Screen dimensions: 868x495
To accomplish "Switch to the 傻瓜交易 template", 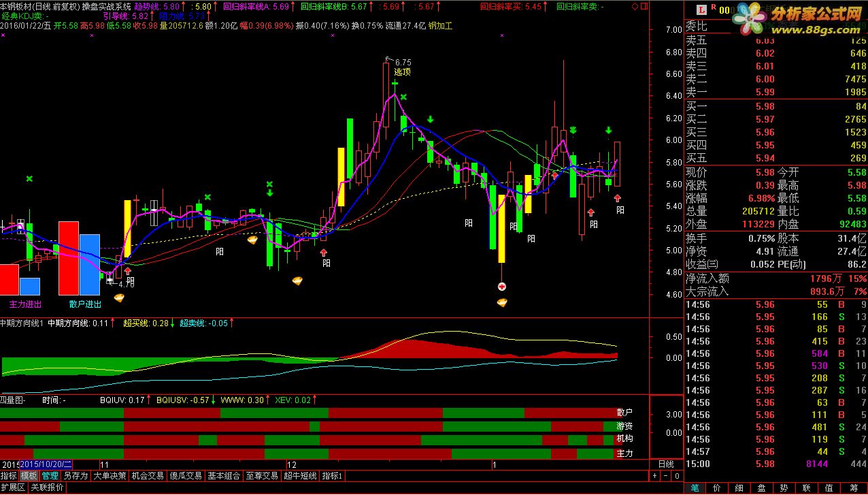I will [x=186, y=476].
